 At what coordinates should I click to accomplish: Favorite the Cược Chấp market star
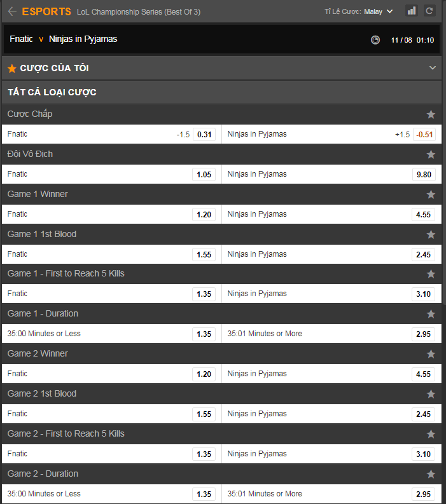click(x=431, y=114)
